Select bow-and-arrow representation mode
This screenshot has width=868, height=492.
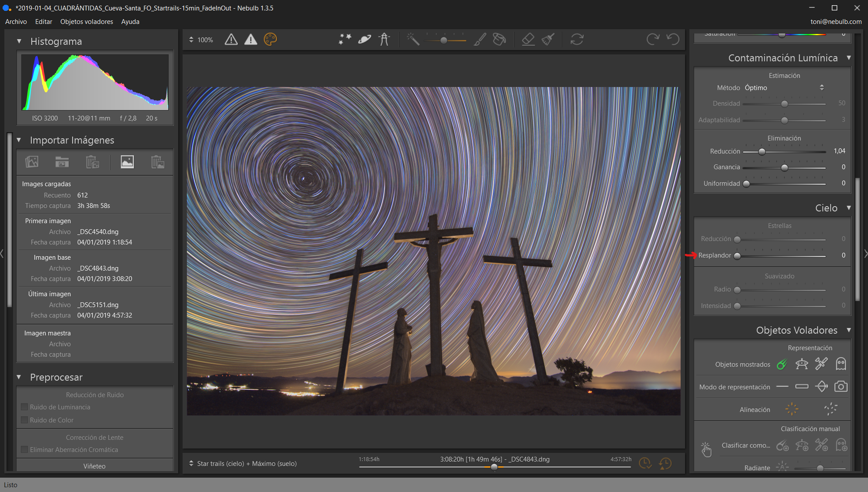click(821, 386)
